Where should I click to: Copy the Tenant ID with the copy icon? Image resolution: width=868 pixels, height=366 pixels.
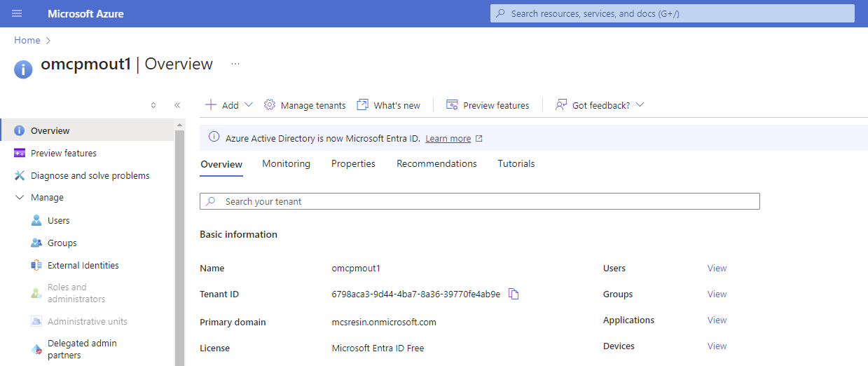tap(514, 294)
